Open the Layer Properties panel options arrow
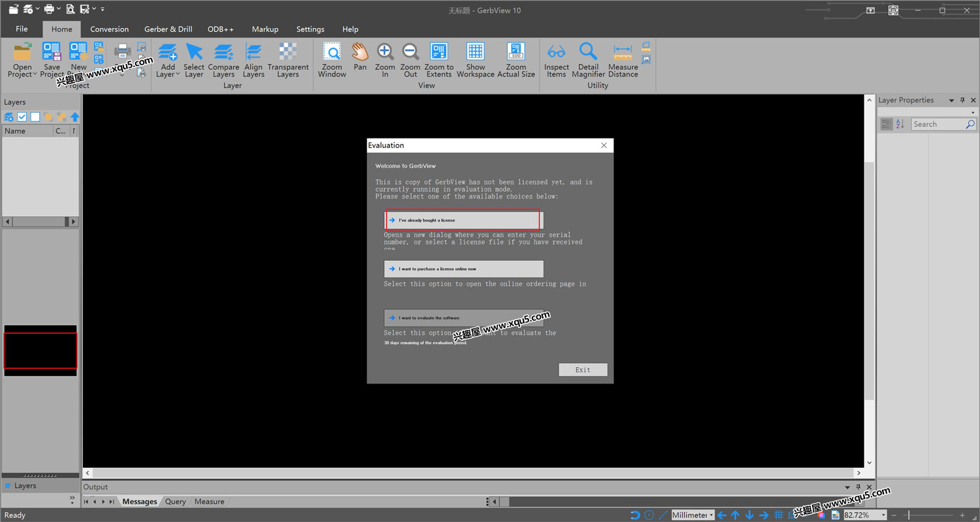980x522 pixels. click(951, 100)
